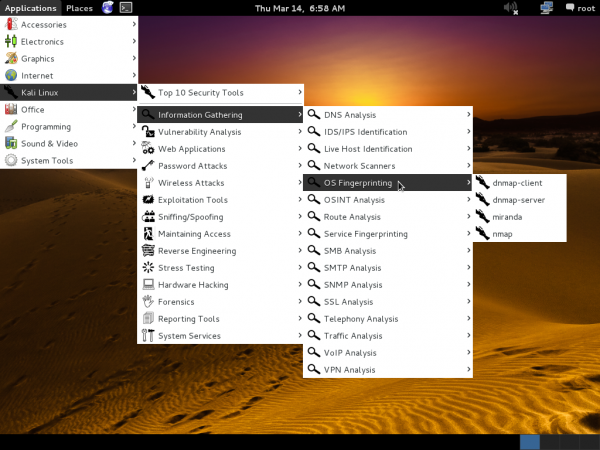This screenshot has height=450, width=600.
Task: Launch the terminal icon in top panel
Action: click(x=126, y=7)
